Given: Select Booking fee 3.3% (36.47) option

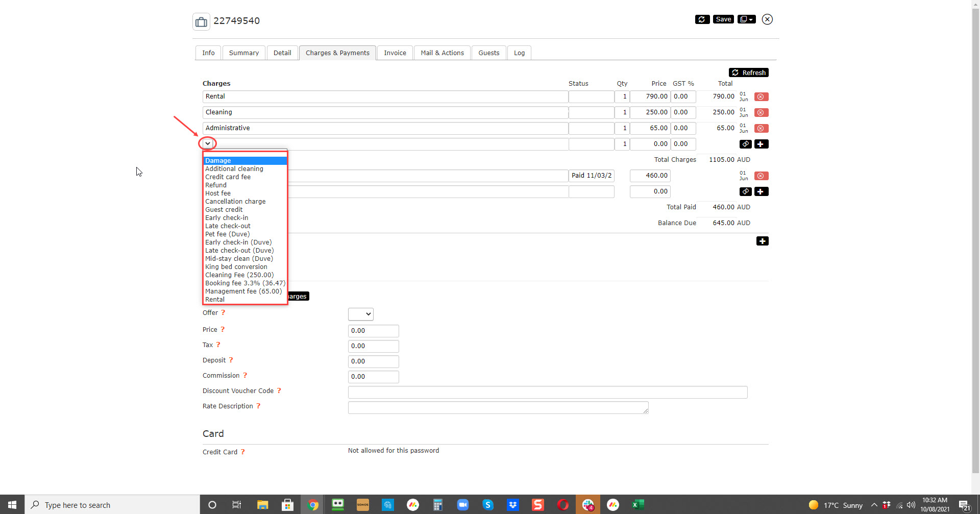Looking at the screenshot, I should 246,283.
